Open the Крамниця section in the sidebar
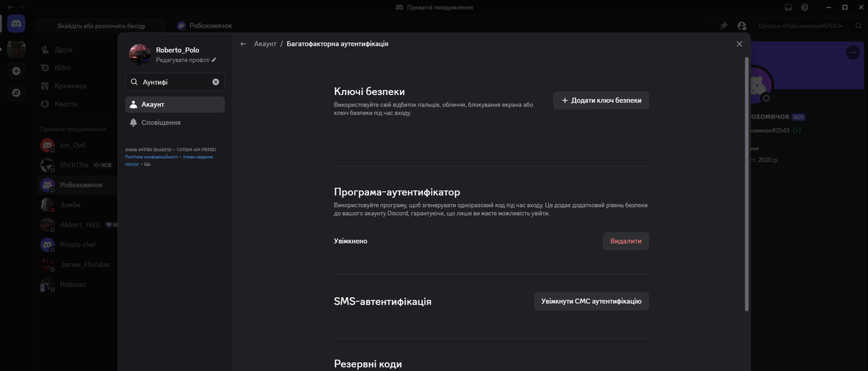868x371 pixels. click(77, 86)
